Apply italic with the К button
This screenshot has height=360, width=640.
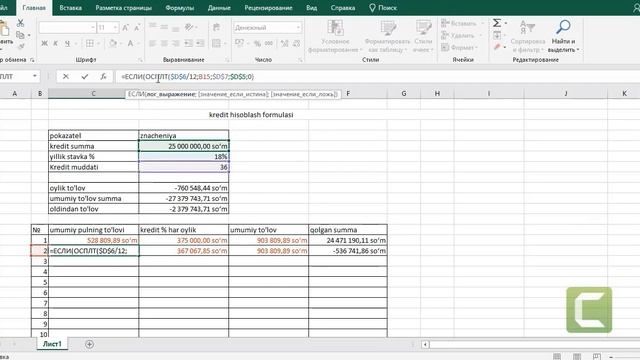coord(56,43)
